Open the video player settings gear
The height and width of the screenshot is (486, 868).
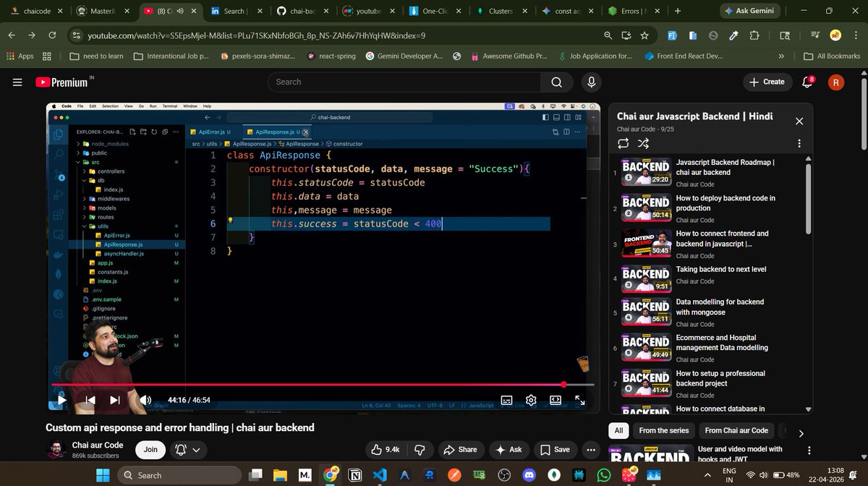point(531,399)
